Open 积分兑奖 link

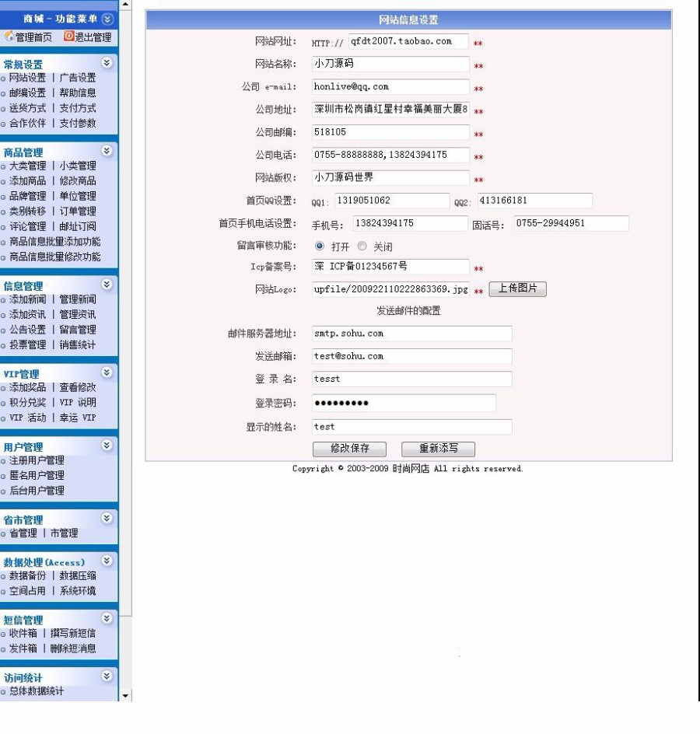[x=28, y=403]
